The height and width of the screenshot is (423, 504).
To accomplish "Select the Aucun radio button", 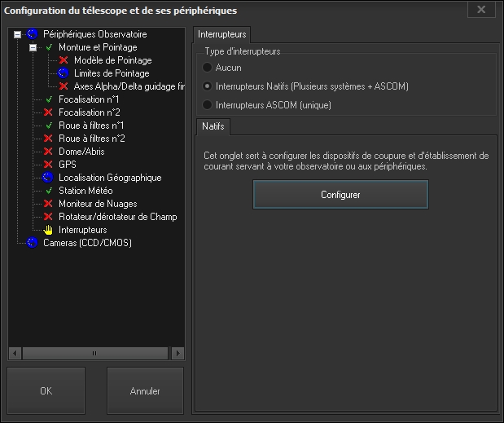I will coord(208,68).
